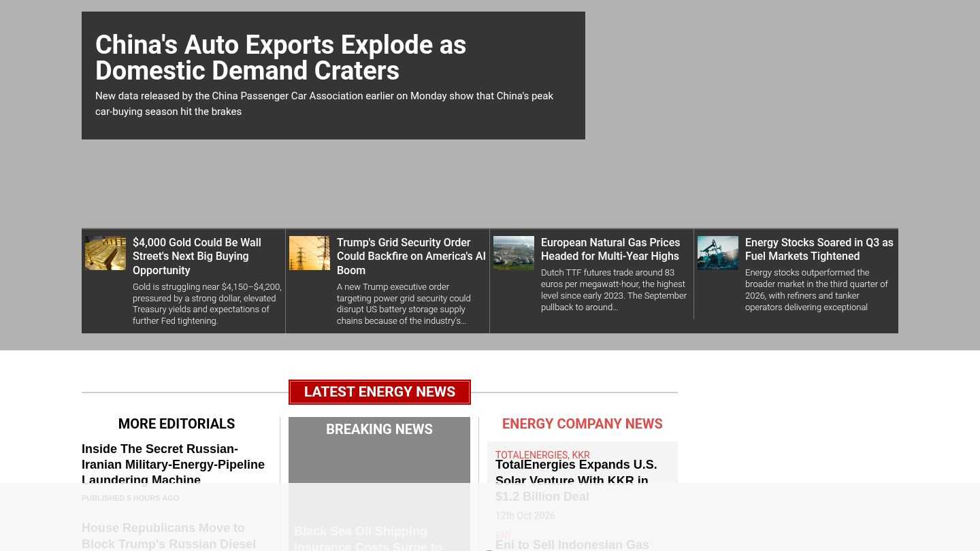The height and width of the screenshot is (551, 980).
Task: Click the Latest Energy News banner
Action: coord(380,392)
